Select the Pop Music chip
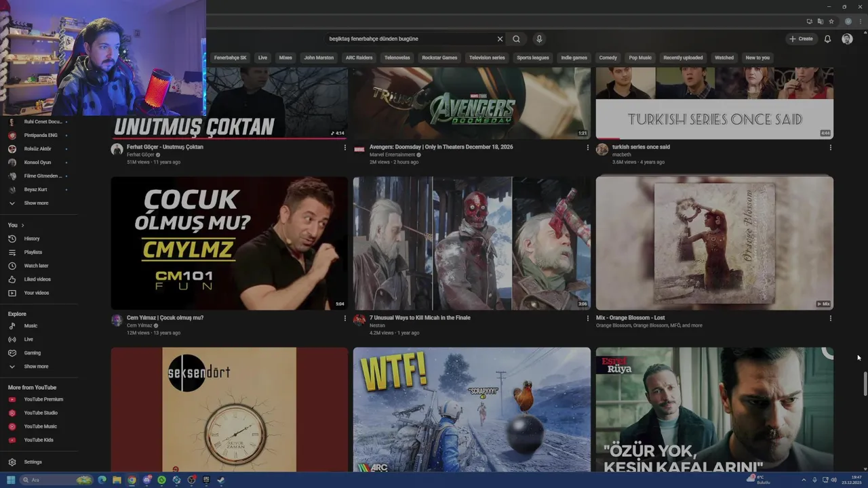868x488 pixels. click(640, 58)
